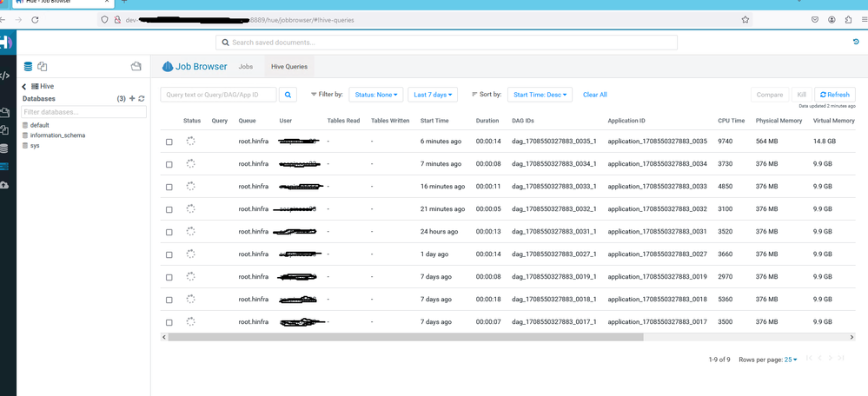The height and width of the screenshot is (396, 868).
Task: Tick the checkbox for the 0031 query row
Action: point(169,232)
